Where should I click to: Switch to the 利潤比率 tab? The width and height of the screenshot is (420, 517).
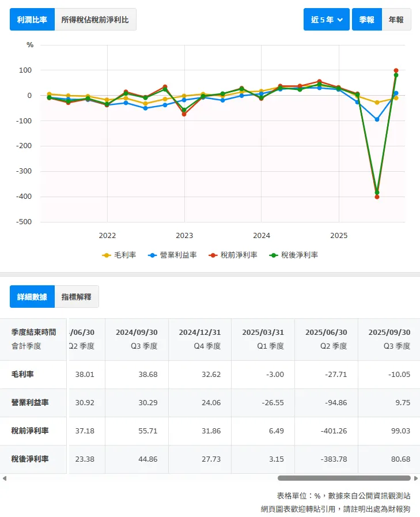pos(32,20)
